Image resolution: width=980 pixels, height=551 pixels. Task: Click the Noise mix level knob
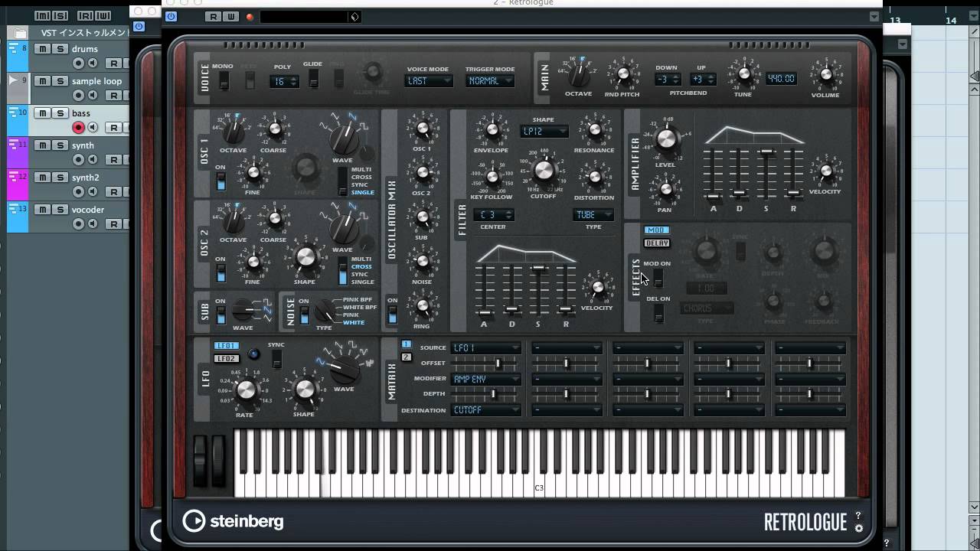(x=422, y=262)
